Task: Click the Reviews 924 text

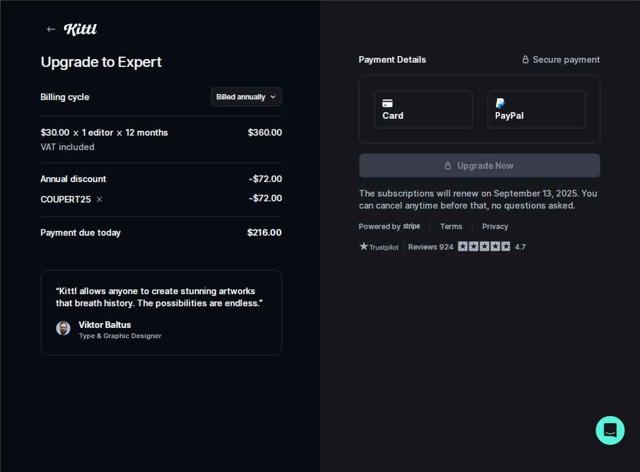Action: point(430,246)
